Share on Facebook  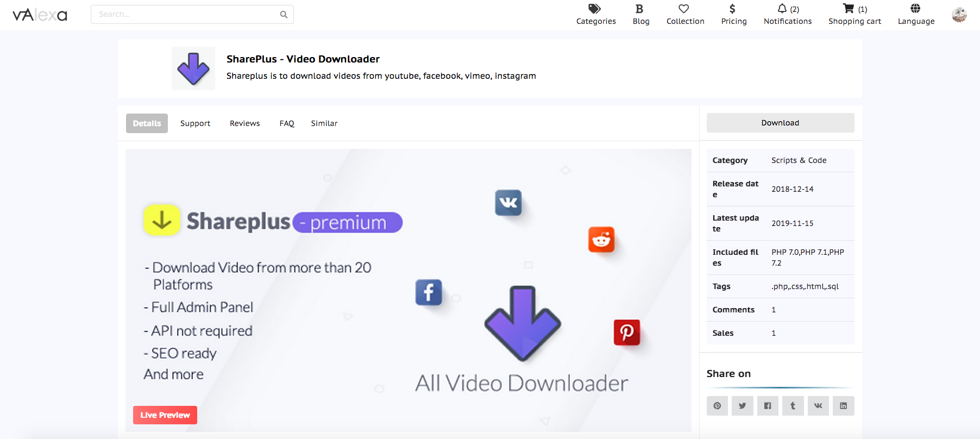point(768,406)
